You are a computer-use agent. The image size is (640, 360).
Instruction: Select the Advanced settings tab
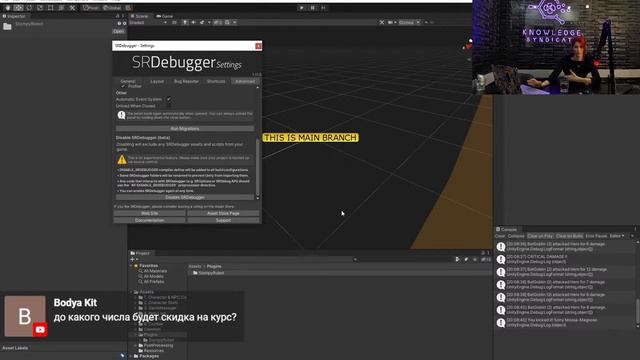245,81
